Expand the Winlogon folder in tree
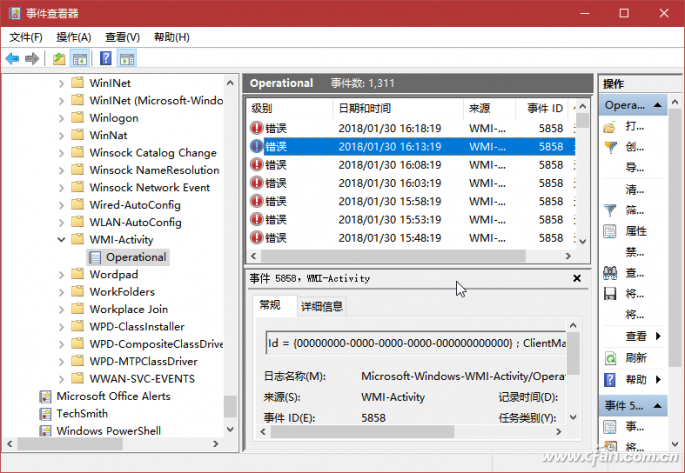 tap(62, 118)
